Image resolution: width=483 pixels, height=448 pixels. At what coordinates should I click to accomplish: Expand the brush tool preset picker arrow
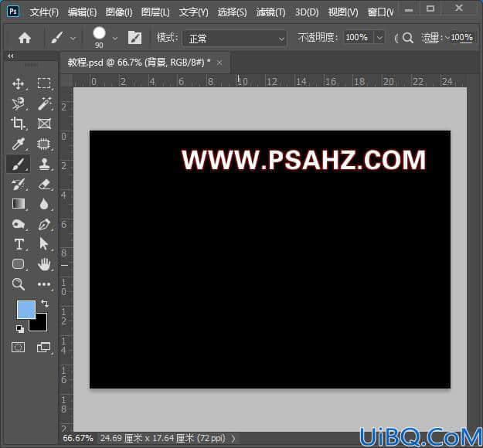click(73, 39)
